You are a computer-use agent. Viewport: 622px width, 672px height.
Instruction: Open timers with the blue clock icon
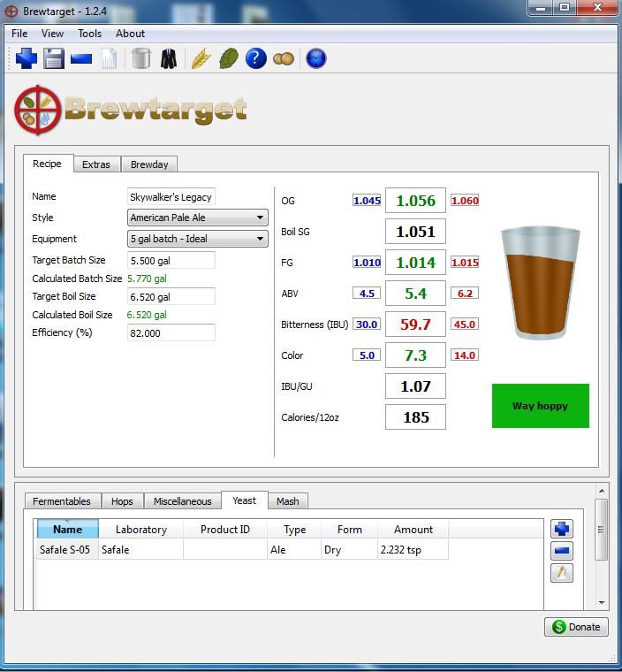pos(315,58)
